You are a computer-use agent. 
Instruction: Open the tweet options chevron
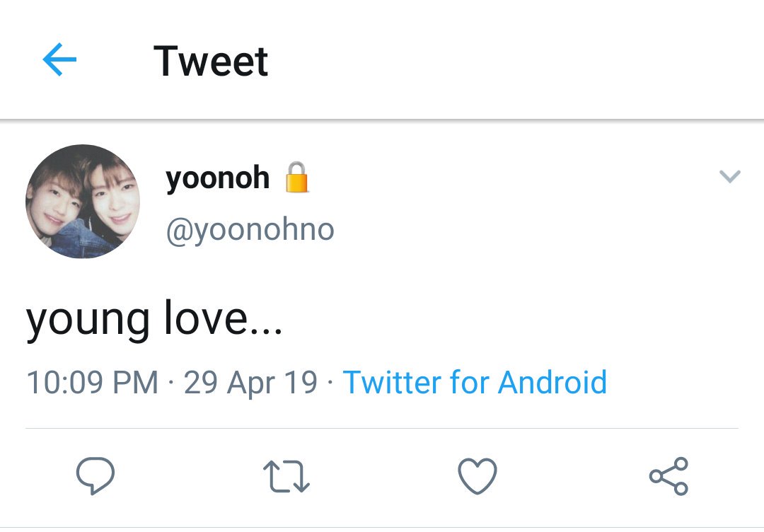[730, 176]
